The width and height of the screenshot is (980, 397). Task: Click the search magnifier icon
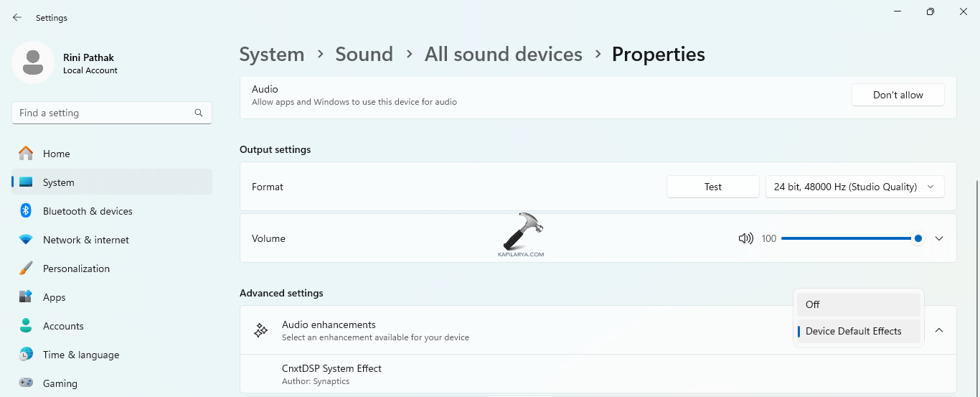point(199,113)
